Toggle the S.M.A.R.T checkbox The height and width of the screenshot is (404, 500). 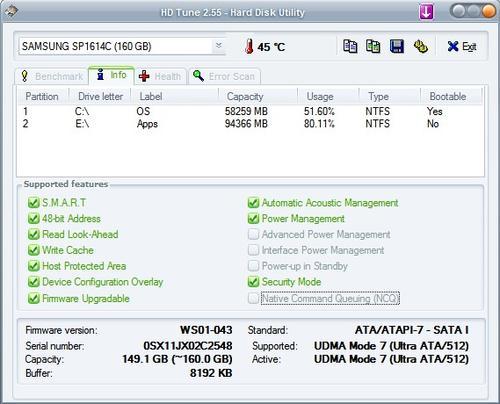[34, 202]
